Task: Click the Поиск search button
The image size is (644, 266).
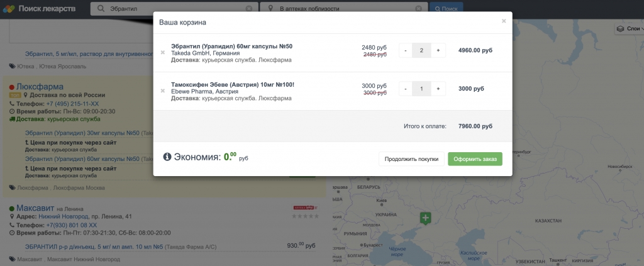Action: click(446, 9)
